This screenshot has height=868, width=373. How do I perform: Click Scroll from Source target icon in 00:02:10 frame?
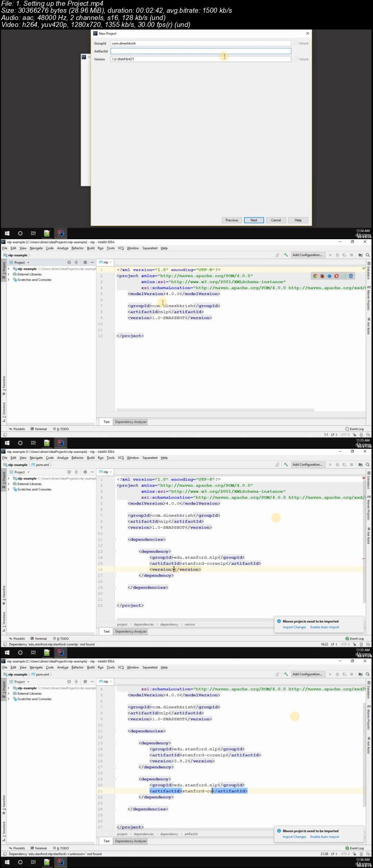click(x=69, y=682)
